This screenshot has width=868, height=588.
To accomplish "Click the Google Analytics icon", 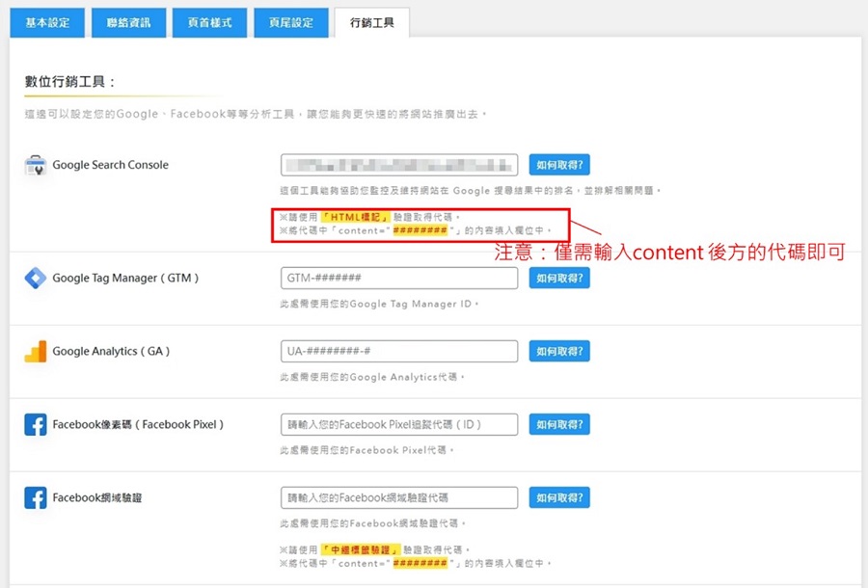I will click(36, 351).
